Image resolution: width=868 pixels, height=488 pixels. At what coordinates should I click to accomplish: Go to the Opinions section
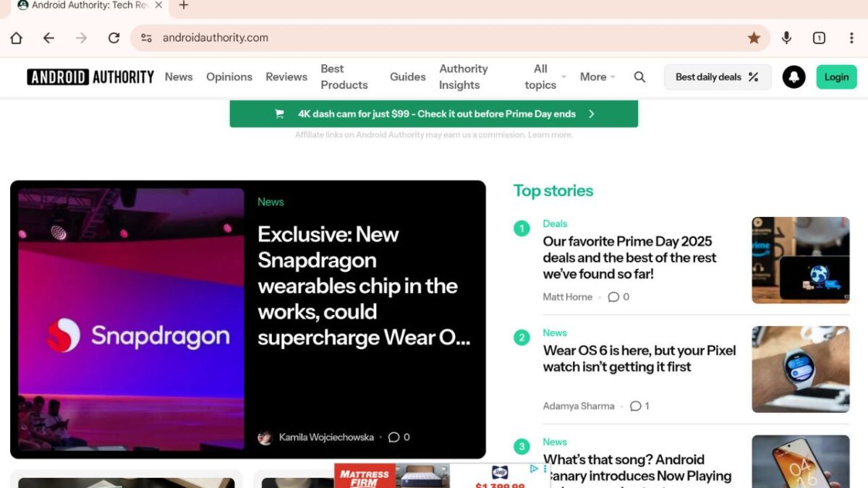[229, 77]
